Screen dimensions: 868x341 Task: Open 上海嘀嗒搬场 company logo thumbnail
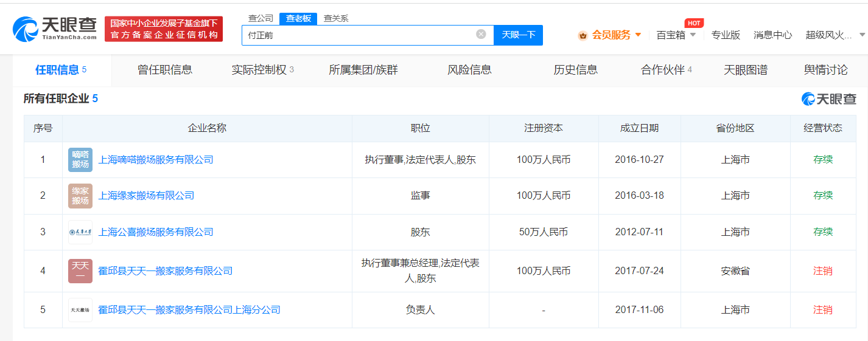[80, 160]
